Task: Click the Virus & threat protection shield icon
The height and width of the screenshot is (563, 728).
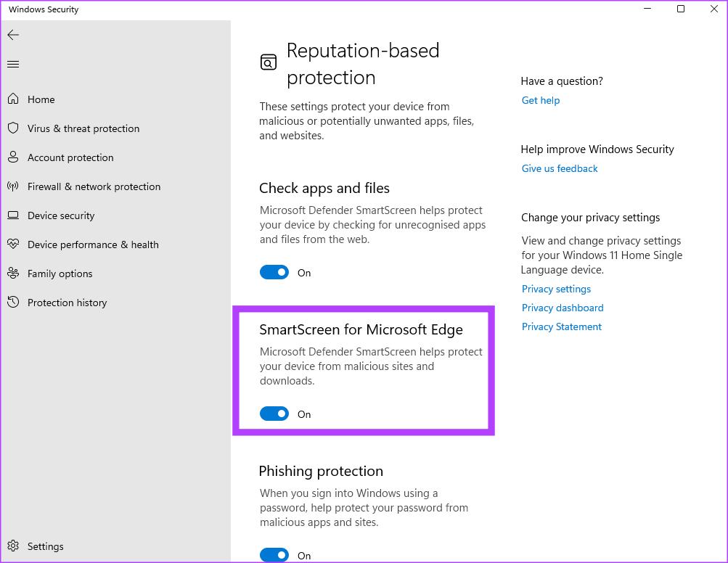Action: 13,128
